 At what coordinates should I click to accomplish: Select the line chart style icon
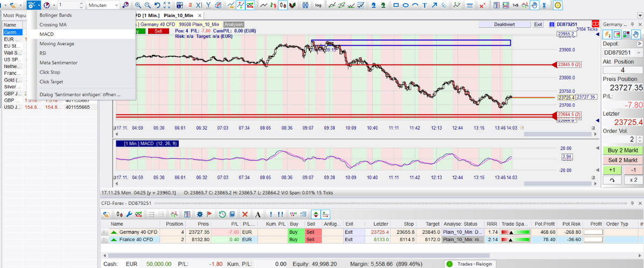(x=264, y=5)
